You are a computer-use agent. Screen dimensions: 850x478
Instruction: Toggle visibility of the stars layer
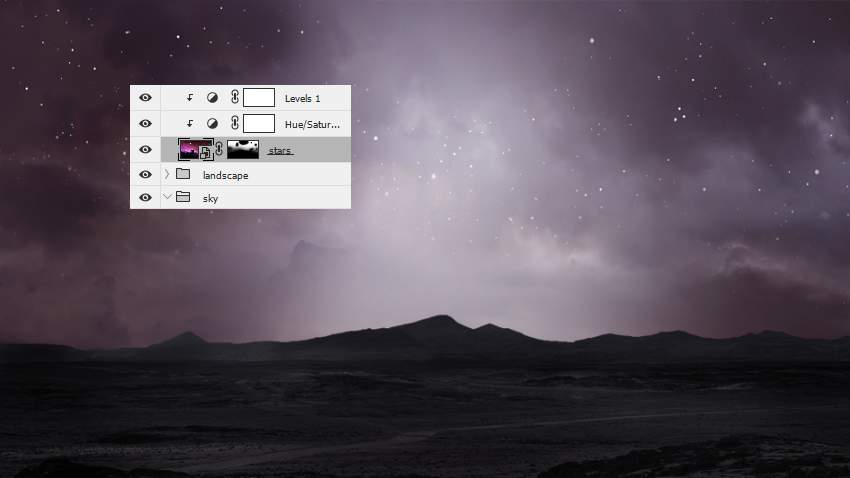pyautogui.click(x=145, y=150)
